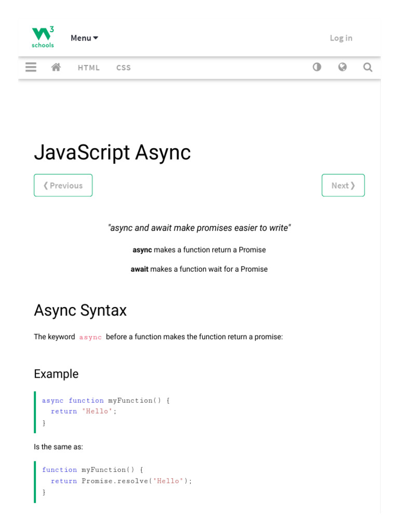
Task: Click the "Is the same as:" text
Action: pyautogui.click(x=58, y=447)
